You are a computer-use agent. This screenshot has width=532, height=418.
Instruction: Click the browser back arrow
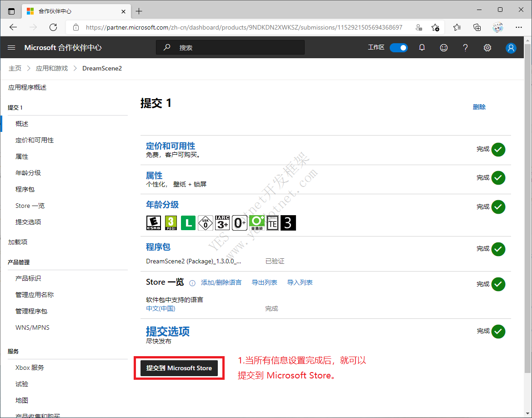(13, 27)
